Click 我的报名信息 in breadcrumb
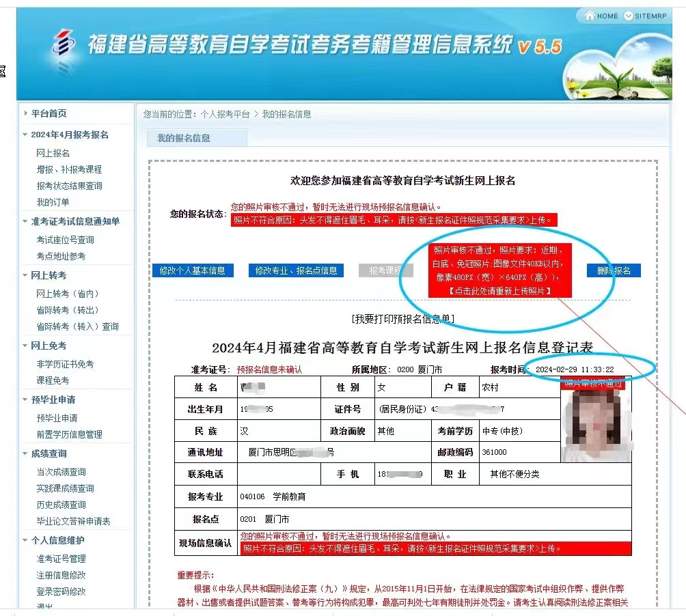The image size is (686, 616). 286,115
